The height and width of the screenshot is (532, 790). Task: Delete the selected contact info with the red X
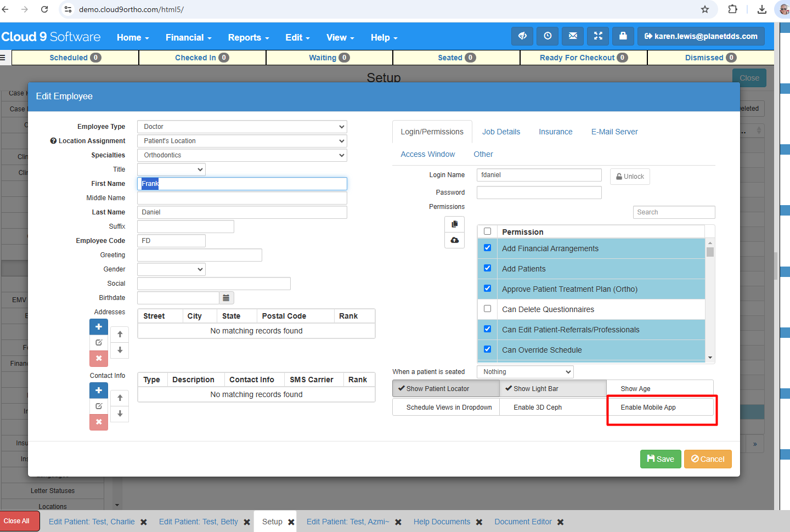pos(99,422)
